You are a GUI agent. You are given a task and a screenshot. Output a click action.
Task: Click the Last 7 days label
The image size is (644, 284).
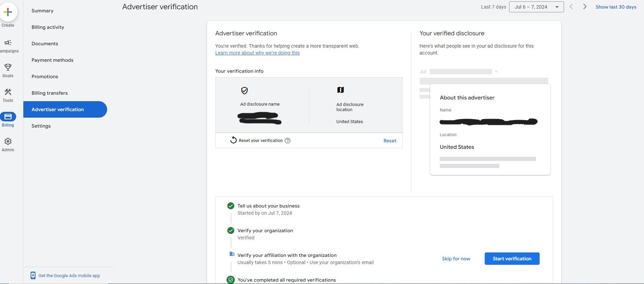pos(493,7)
